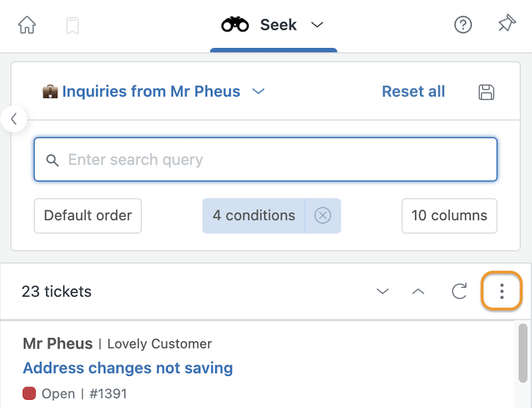This screenshot has width=532, height=408.
Task: Clear the 4 conditions filter
Action: (x=323, y=216)
